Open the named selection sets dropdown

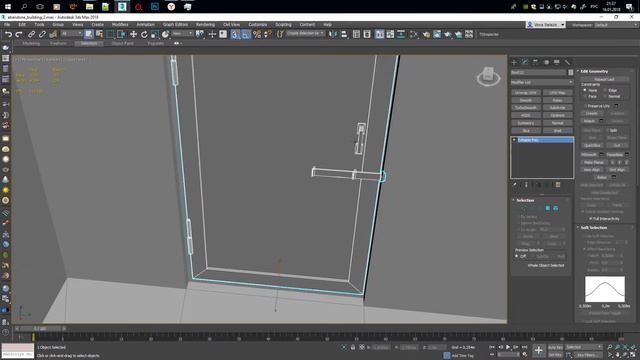pyautogui.click(x=305, y=33)
